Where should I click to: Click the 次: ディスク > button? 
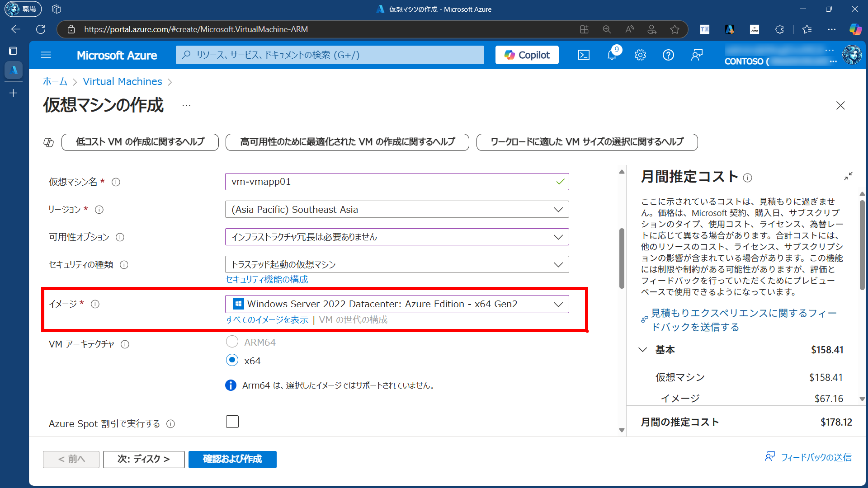coord(144,459)
